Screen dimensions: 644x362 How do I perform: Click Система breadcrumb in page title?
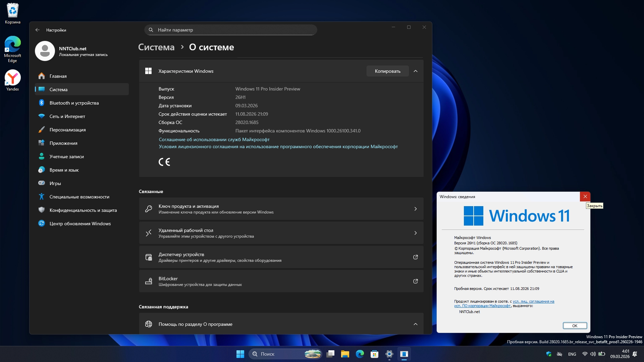[x=156, y=47]
